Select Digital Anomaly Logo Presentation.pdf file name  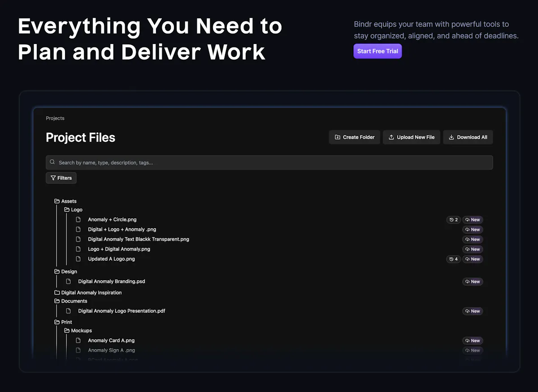121,311
